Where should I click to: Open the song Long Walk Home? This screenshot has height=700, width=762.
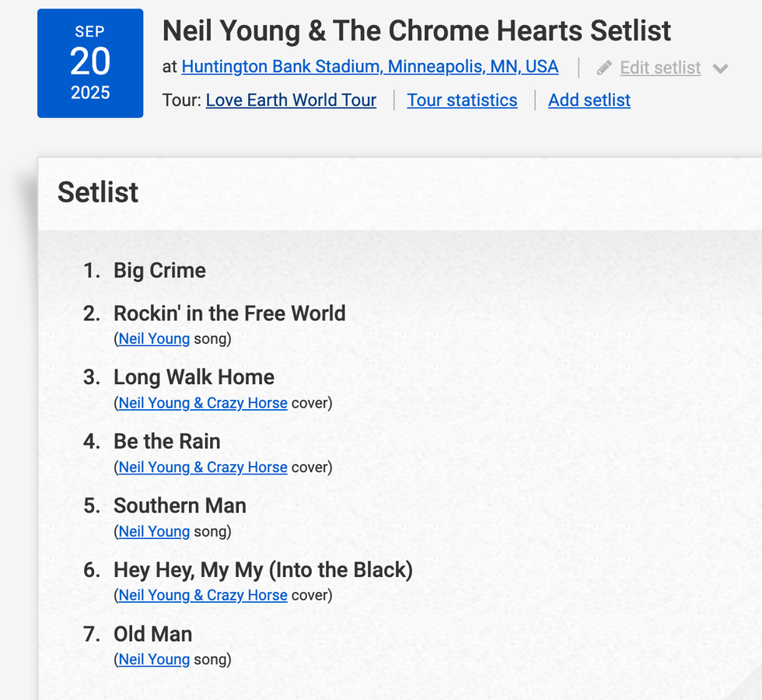[194, 377]
